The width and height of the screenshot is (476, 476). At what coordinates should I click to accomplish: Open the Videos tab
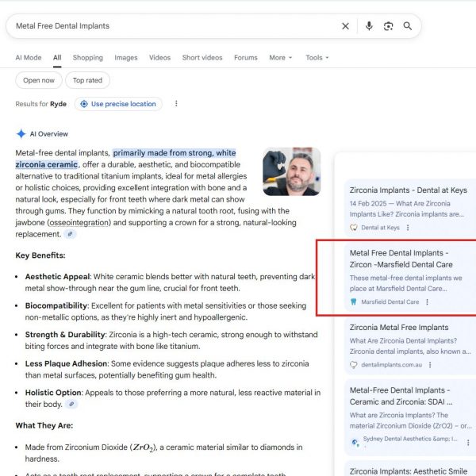coord(159,58)
